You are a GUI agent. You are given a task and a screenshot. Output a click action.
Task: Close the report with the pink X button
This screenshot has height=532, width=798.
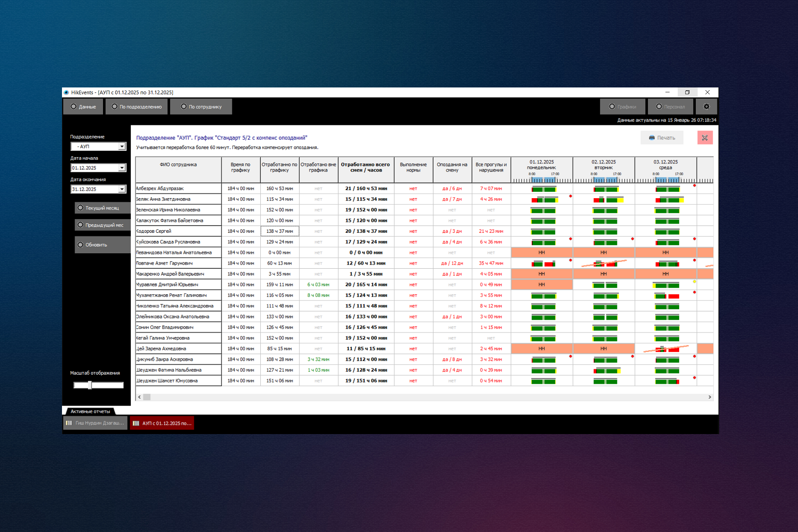pyautogui.click(x=705, y=138)
